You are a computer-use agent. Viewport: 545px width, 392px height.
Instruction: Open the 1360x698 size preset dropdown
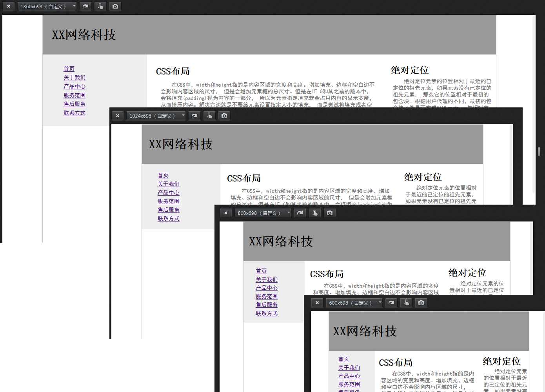point(47,6)
